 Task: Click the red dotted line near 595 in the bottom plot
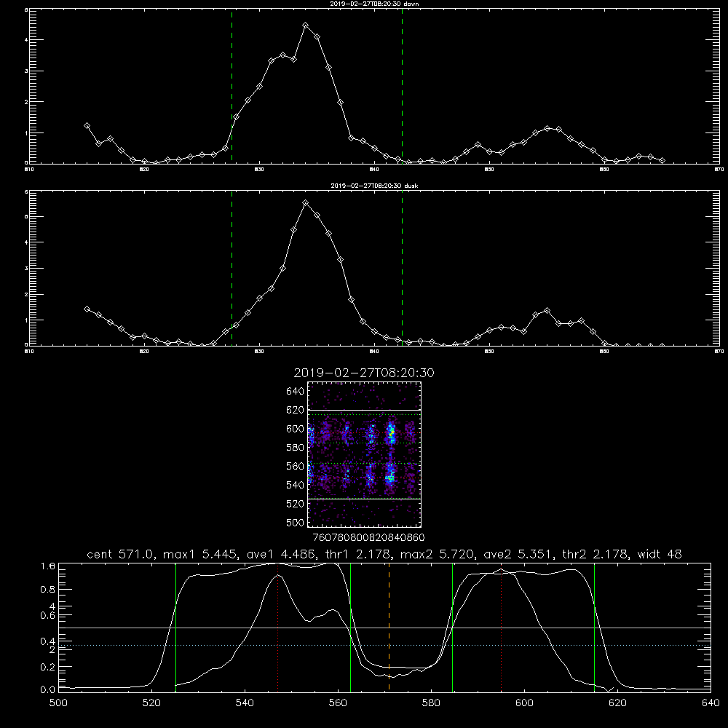click(x=501, y=627)
